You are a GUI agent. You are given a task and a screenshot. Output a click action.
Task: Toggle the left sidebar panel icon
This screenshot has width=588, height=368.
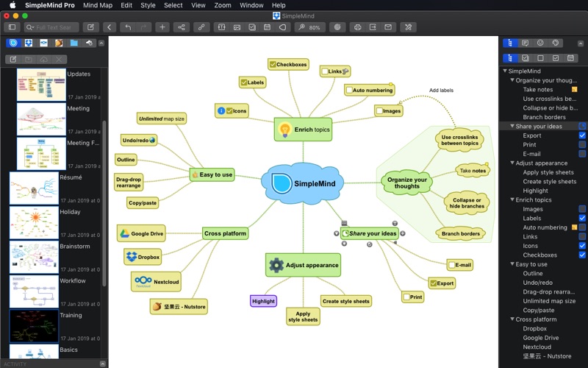coord(12,27)
